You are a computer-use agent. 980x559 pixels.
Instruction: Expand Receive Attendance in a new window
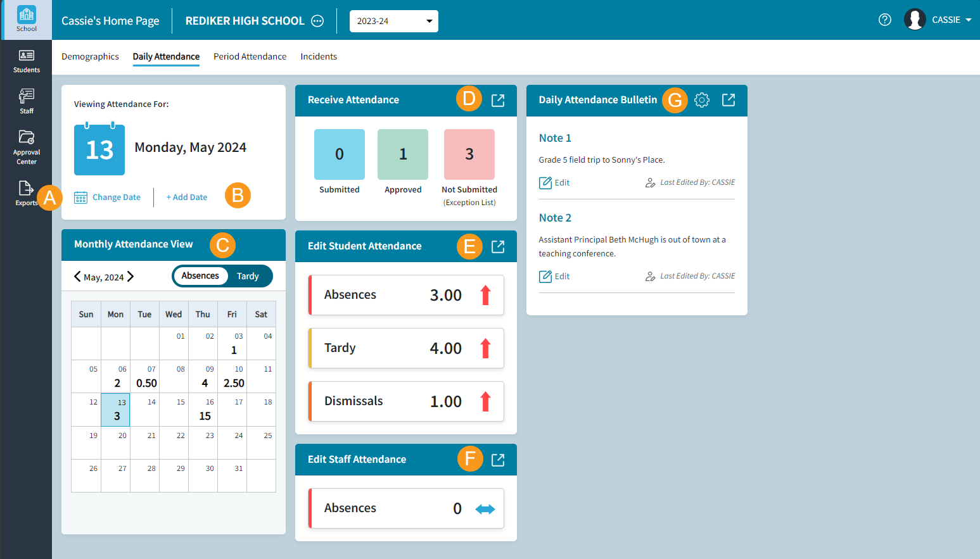click(498, 99)
